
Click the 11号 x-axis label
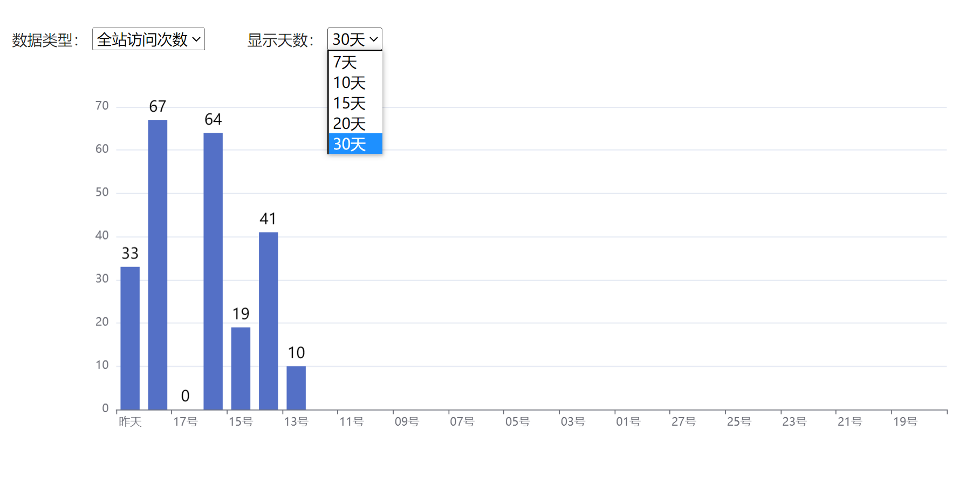[x=352, y=421]
